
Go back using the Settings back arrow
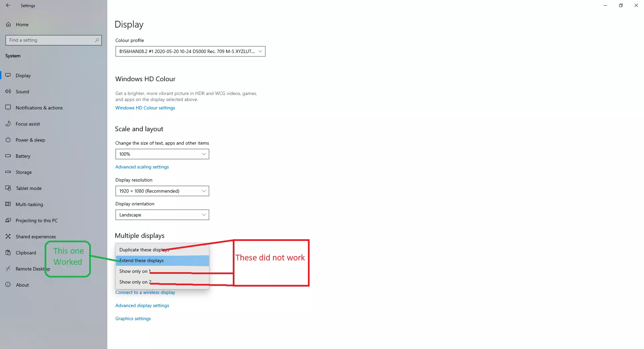coord(8,5)
